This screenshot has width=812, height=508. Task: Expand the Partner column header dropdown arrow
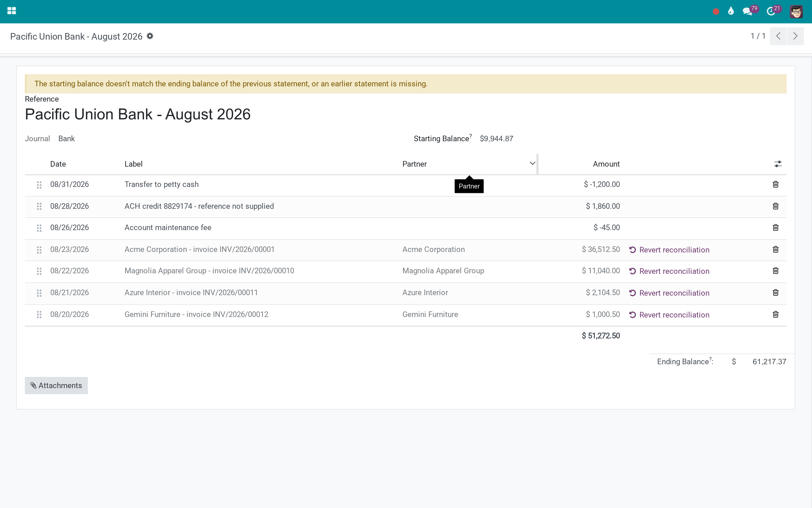(x=532, y=164)
